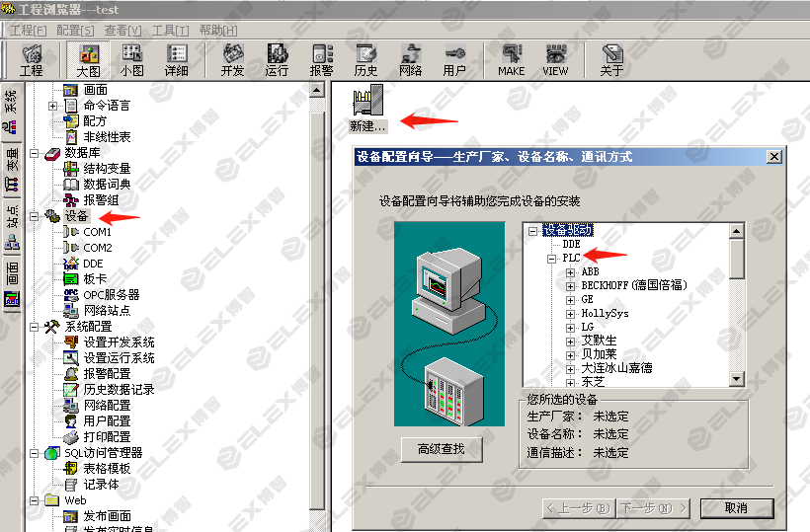
Task: Switch to 小图 small icon view
Action: tap(131, 59)
